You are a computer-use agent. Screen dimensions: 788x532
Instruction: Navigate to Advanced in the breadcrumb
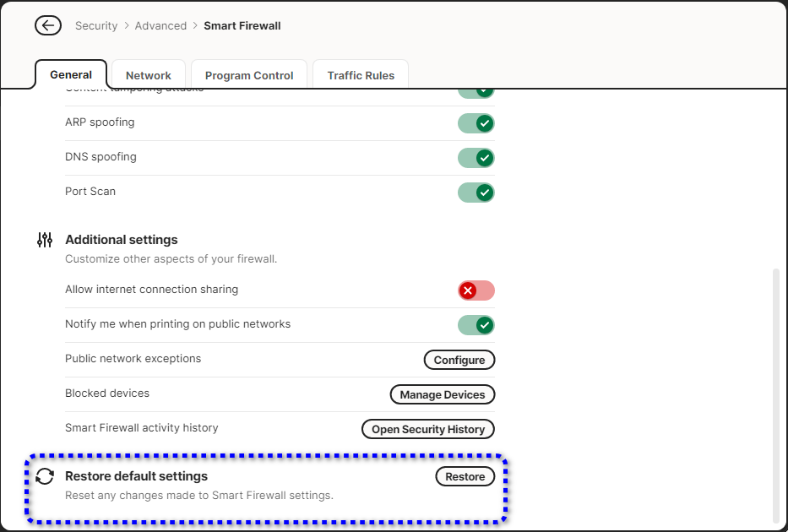(x=160, y=25)
